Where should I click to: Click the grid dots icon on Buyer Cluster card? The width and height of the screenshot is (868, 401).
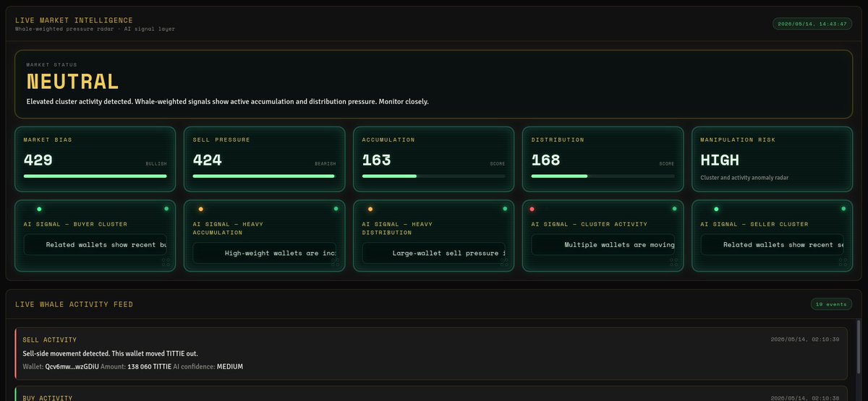click(x=166, y=262)
